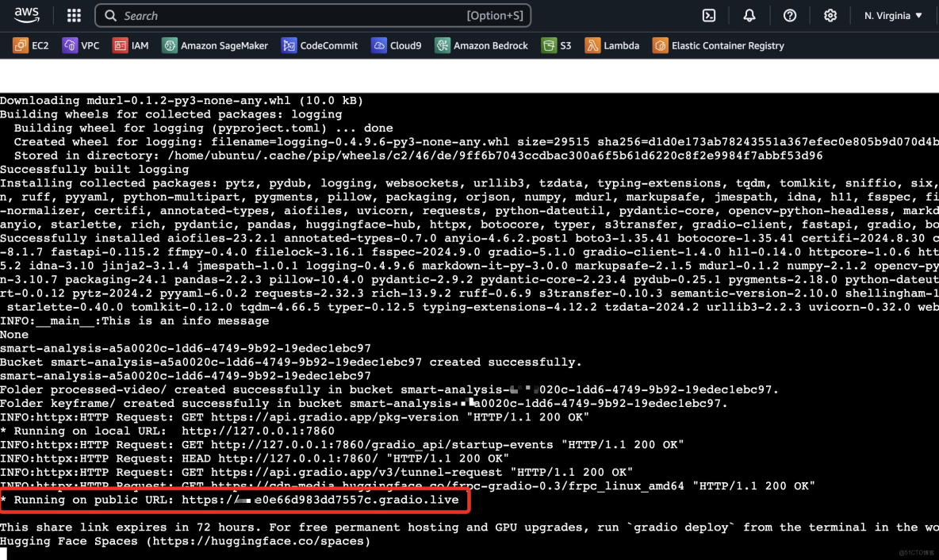939x560 pixels.
Task: Click the Amazon SageMaker icon
Action: point(170,45)
